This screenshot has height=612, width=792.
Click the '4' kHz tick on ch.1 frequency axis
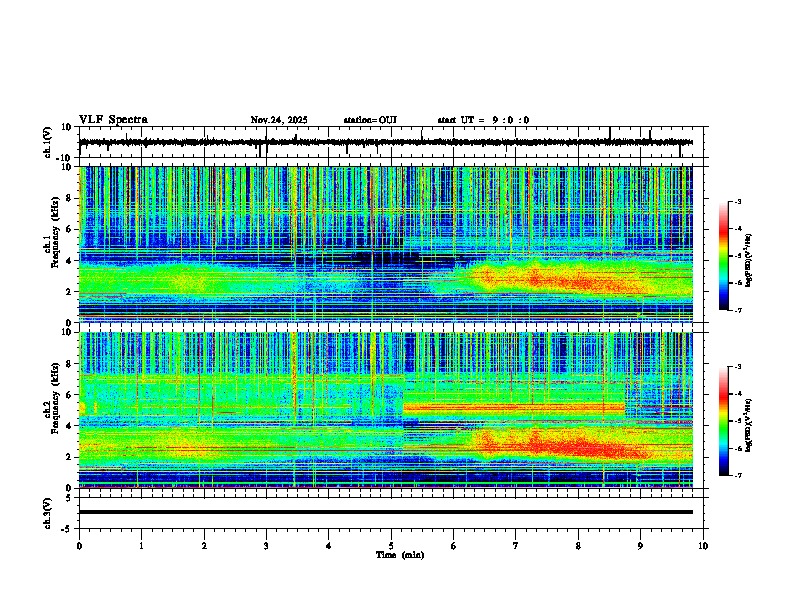click(69, 261)
